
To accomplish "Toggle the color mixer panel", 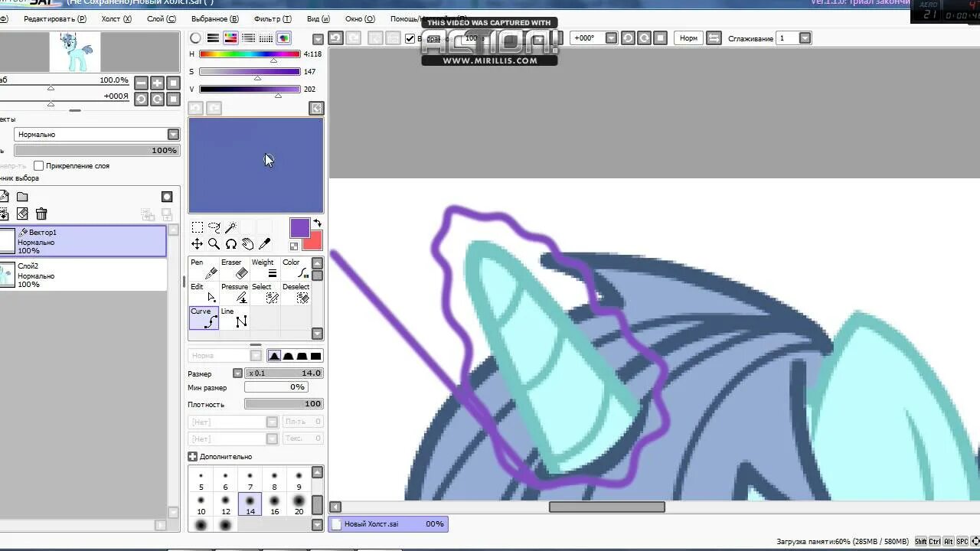I will (248, 38).
